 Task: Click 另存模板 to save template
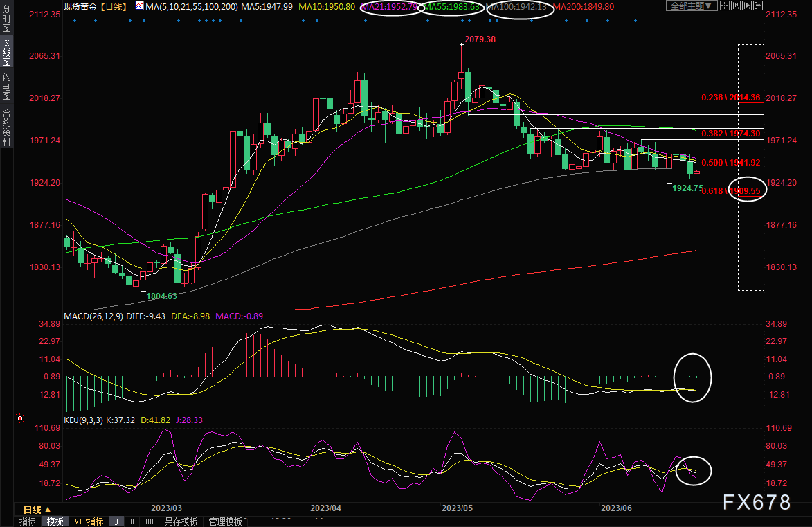tap(181, 521)
